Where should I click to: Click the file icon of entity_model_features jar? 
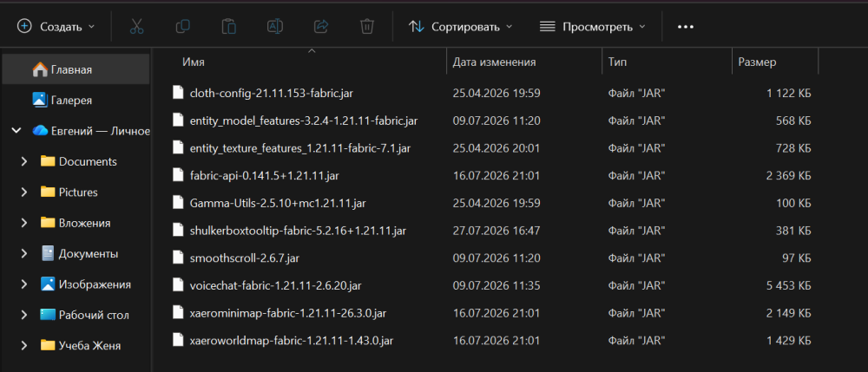point(178,120)
